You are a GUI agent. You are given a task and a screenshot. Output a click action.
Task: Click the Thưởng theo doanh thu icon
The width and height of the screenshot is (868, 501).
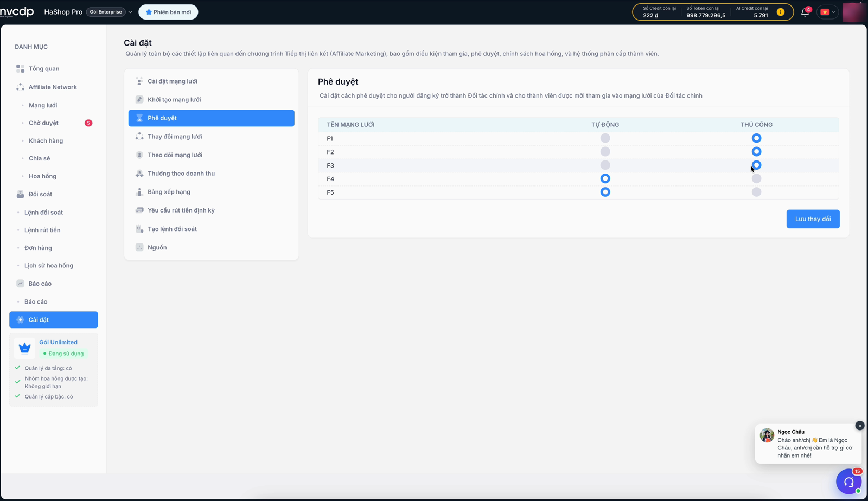coord(139,174)
